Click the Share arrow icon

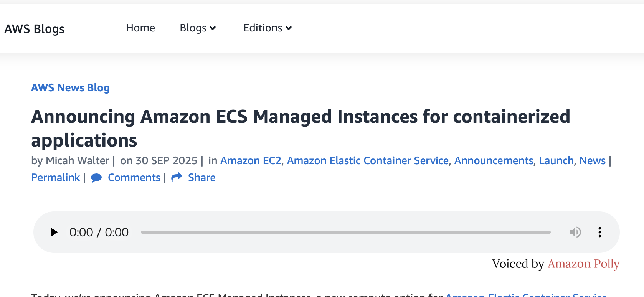[177, 177]
